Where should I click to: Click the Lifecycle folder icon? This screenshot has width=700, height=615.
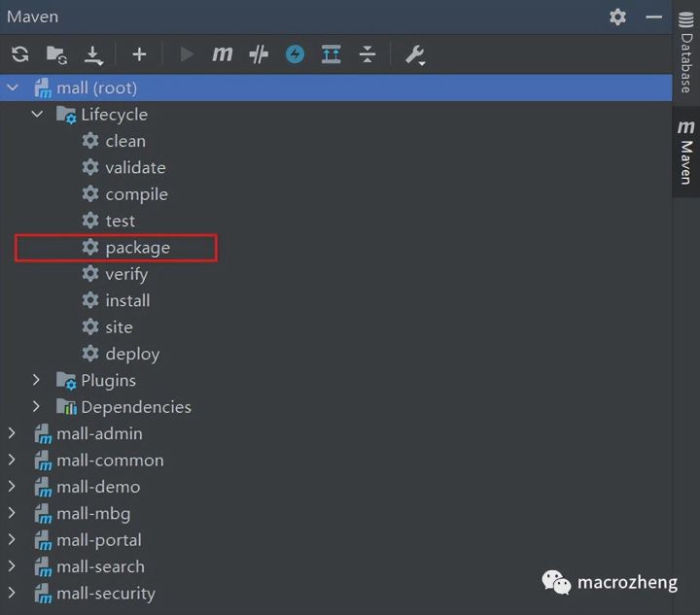66,115
